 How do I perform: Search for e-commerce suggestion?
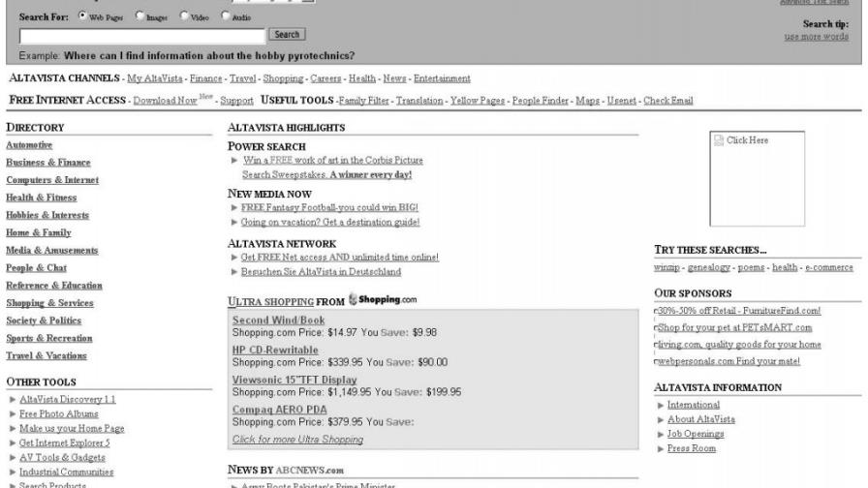pos(828,267)
